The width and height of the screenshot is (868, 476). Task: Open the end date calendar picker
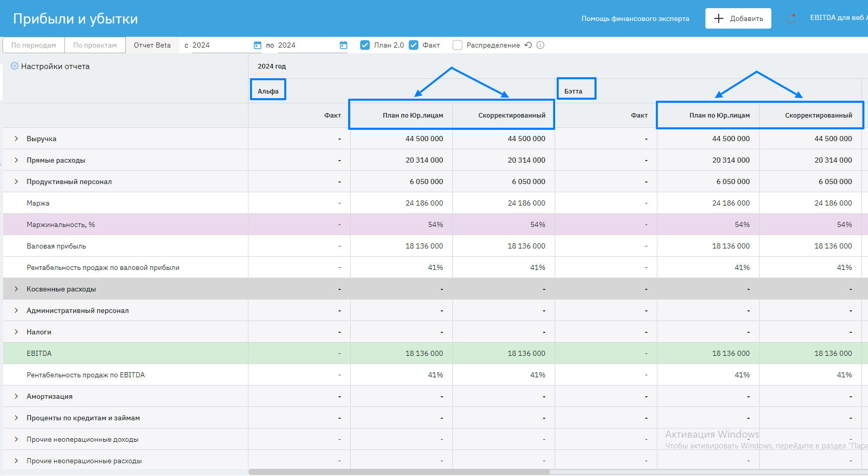click(344, 45)
